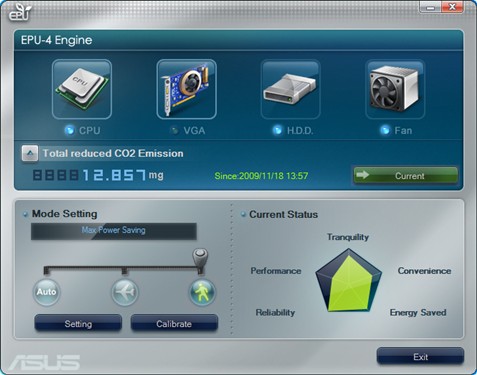Click the Reliability label
The image size is (477, 375).
pyautogui.click(x=275, y=312)
